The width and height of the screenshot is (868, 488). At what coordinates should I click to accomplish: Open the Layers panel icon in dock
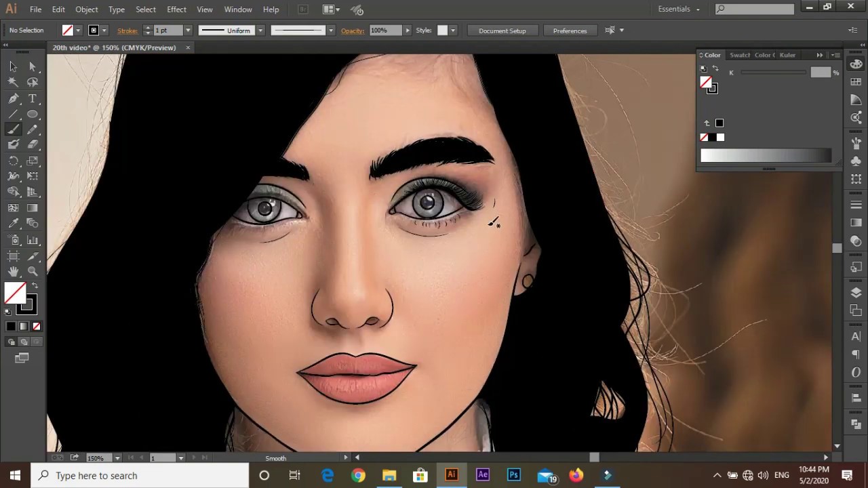tap(856, 293)
